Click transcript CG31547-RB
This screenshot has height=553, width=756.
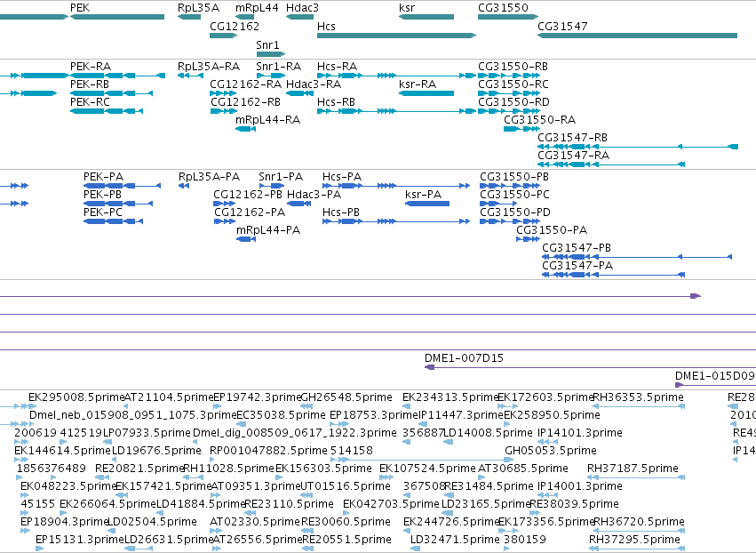point(638,147)
